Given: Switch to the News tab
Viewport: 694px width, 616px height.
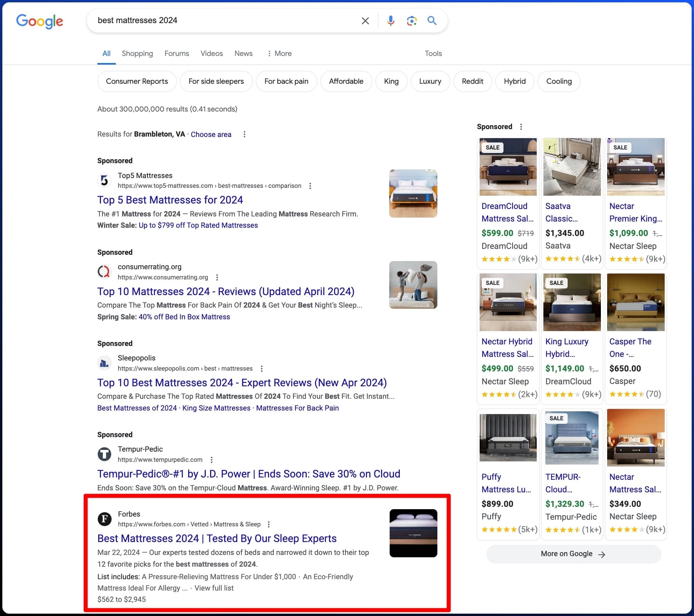Looking at the screenshot, I should tap(243, 53).
